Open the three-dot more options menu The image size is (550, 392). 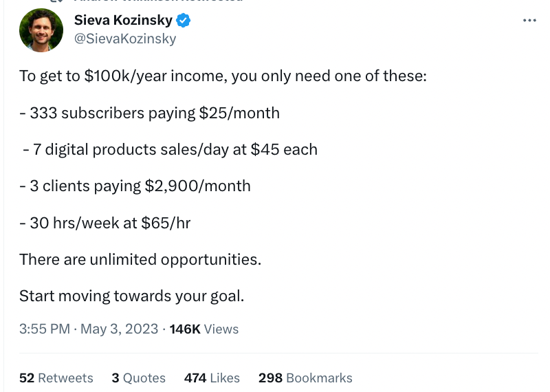tap(529, 21)
